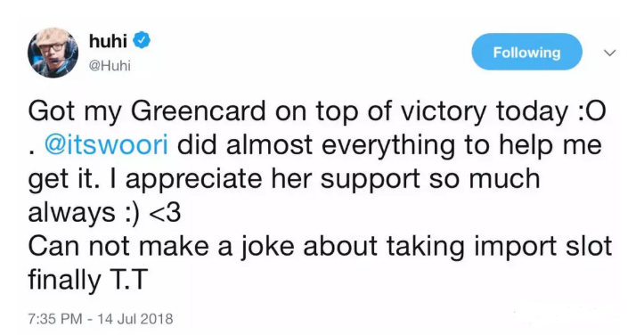Click the word 'everything' in the tweet
The image size is (644, 335).
coord(387,145)
